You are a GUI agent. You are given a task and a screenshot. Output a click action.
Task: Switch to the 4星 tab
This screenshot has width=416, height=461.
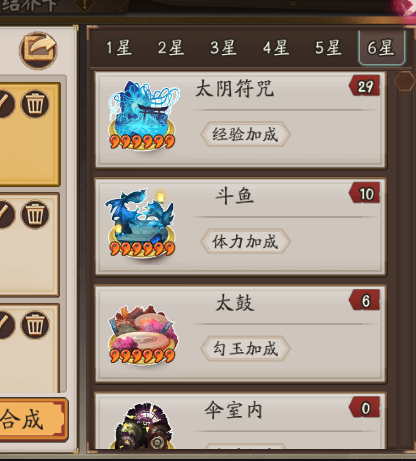tap(276, 47)
